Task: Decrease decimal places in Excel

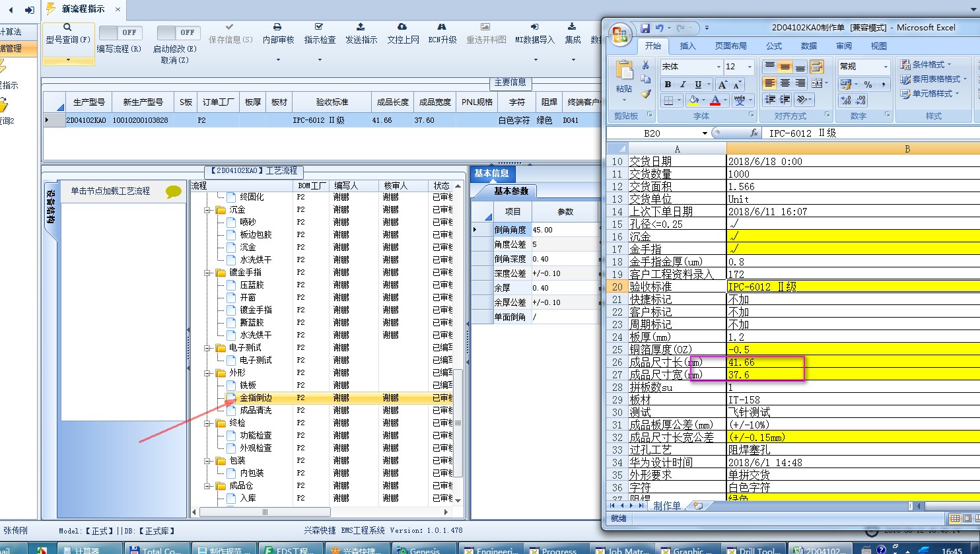Action: [x=860, y=100]
